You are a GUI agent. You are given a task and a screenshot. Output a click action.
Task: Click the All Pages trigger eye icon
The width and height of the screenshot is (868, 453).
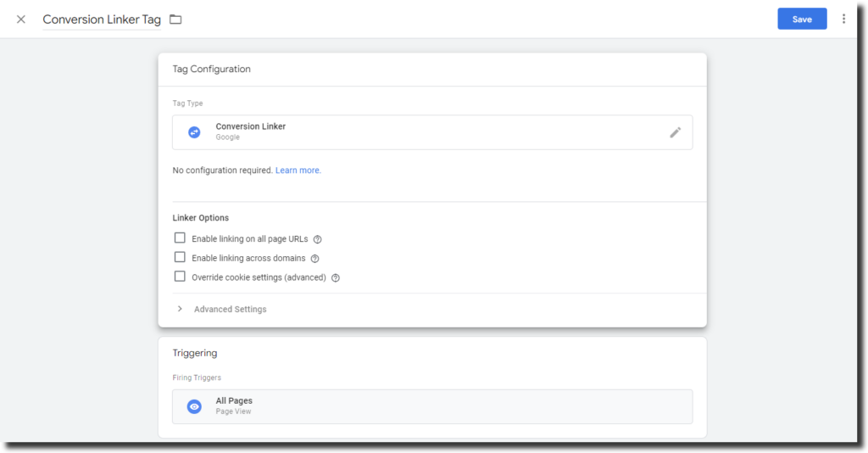pyautogui.click(x=194, y=406)
